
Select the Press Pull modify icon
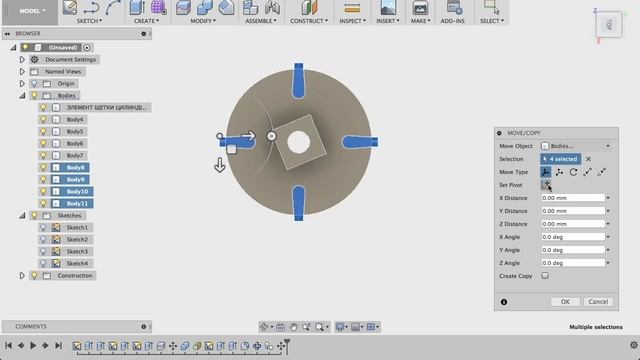tap(183, 7)
